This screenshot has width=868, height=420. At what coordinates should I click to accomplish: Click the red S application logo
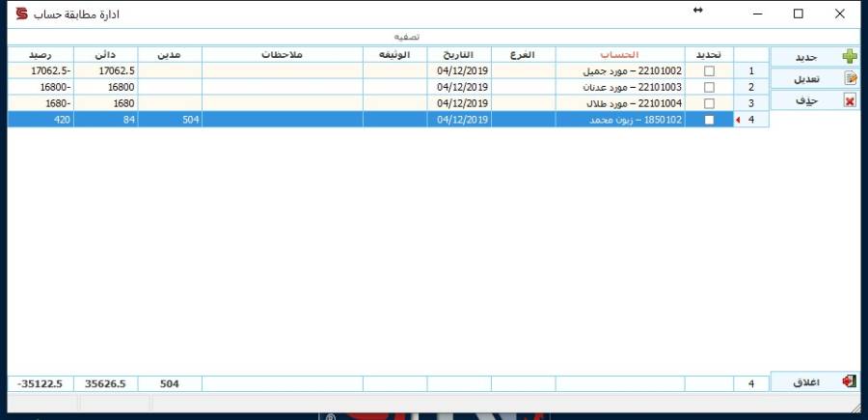(x=21, y=14)
